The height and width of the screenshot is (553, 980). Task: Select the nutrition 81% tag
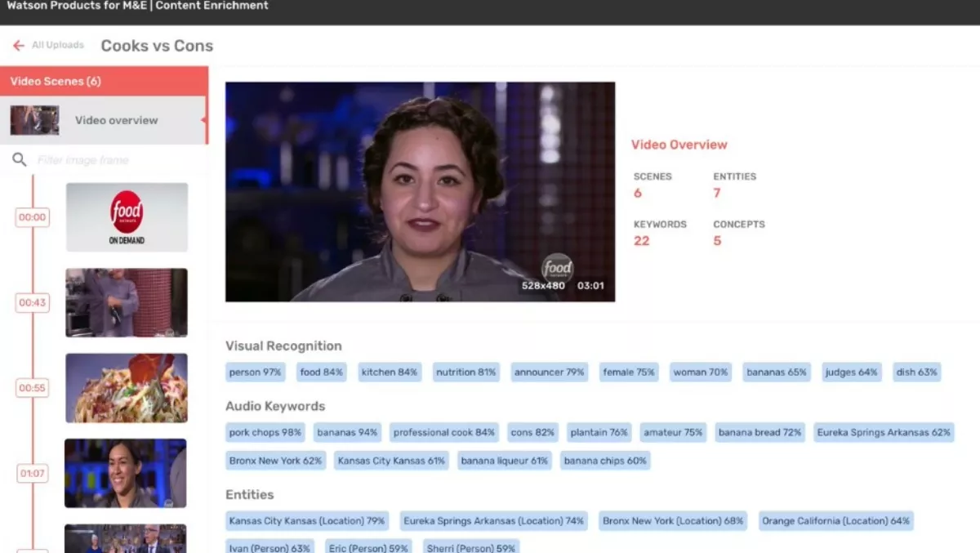pyautogui.click(x=466, y=372)
